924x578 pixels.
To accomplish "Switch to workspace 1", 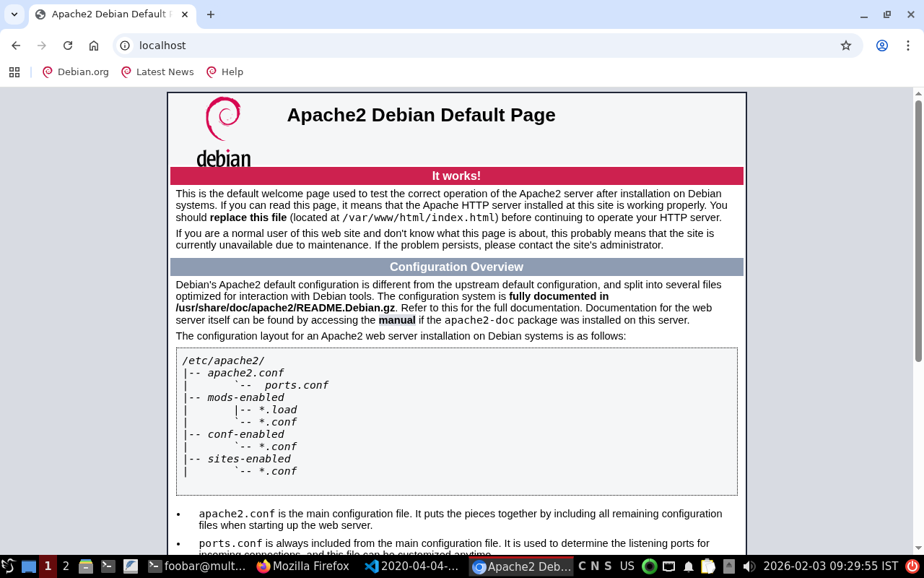I will [48, 566].
